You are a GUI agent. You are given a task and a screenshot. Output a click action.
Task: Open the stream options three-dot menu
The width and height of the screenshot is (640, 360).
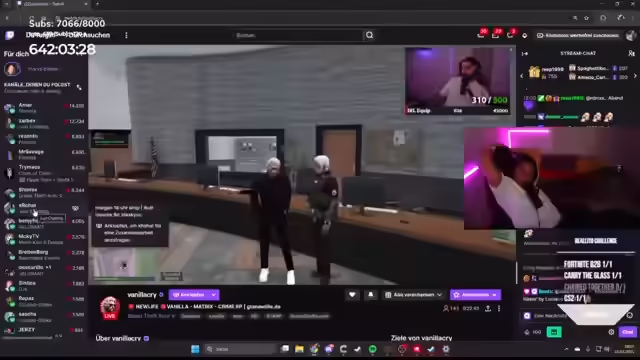[x=499, y=309]
